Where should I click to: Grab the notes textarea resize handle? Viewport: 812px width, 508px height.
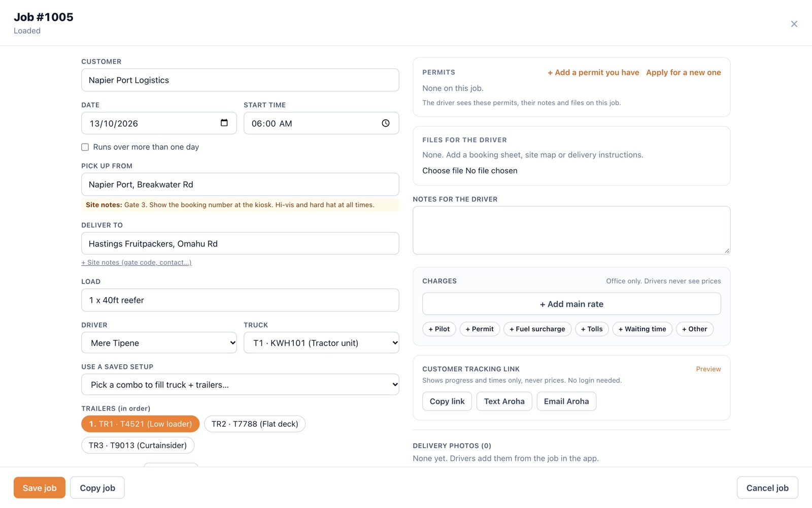tap(727, 250)
